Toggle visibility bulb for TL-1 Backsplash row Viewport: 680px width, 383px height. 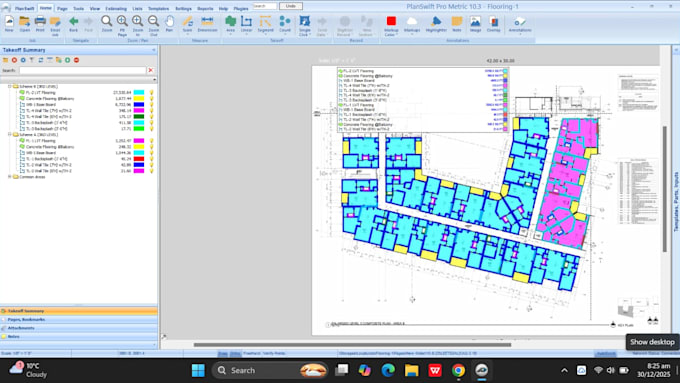(152, 159)
